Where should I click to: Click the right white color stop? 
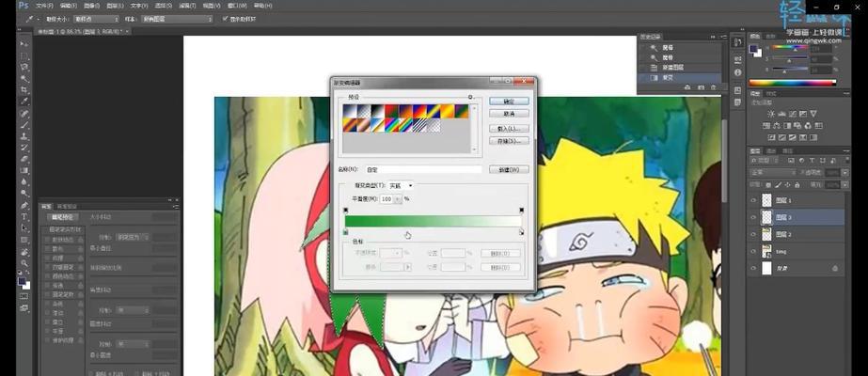point(521,232)
